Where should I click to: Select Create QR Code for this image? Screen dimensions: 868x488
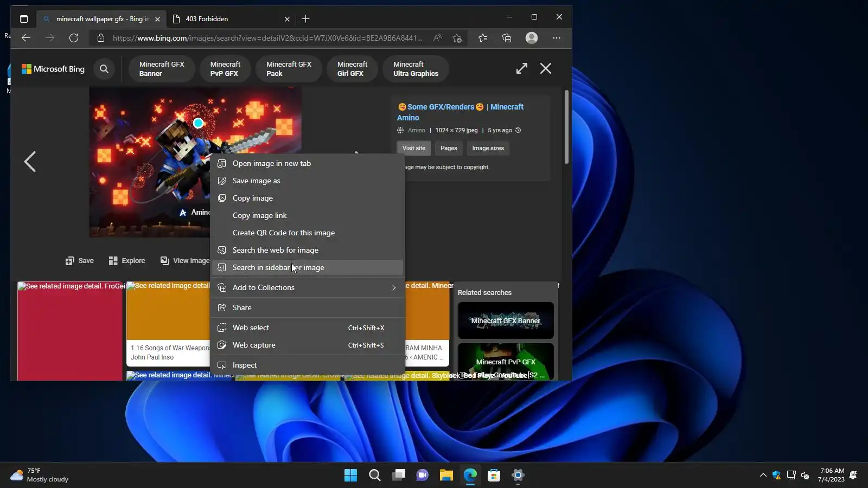pyautogui.click(x=308, y=233)
